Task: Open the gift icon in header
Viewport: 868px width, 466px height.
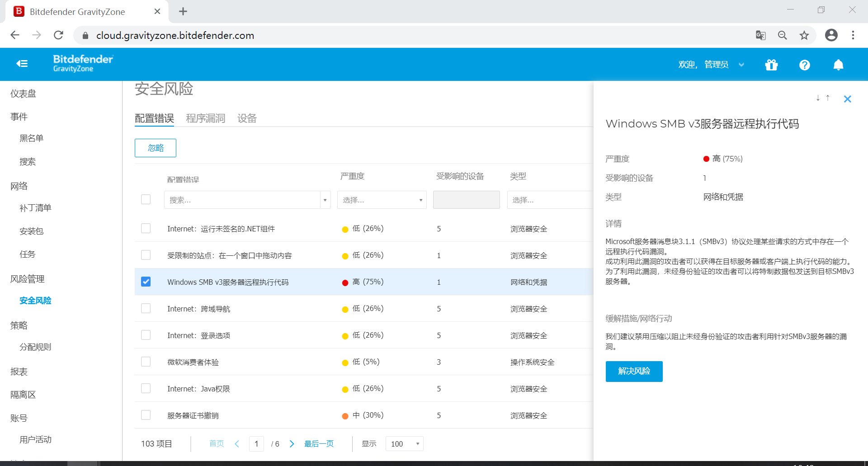Action: (x=771, y=65)
